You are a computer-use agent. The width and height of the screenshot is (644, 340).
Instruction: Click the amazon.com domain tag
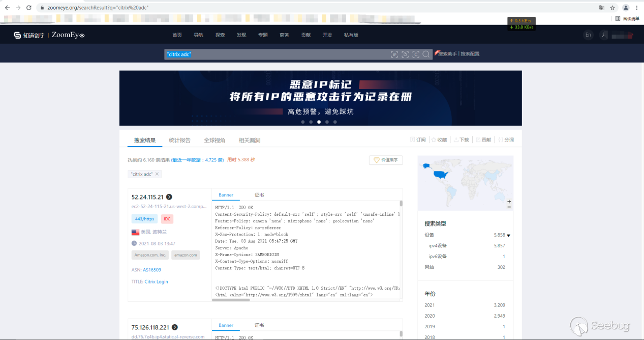pyautogui.click(x=186, y=255)
